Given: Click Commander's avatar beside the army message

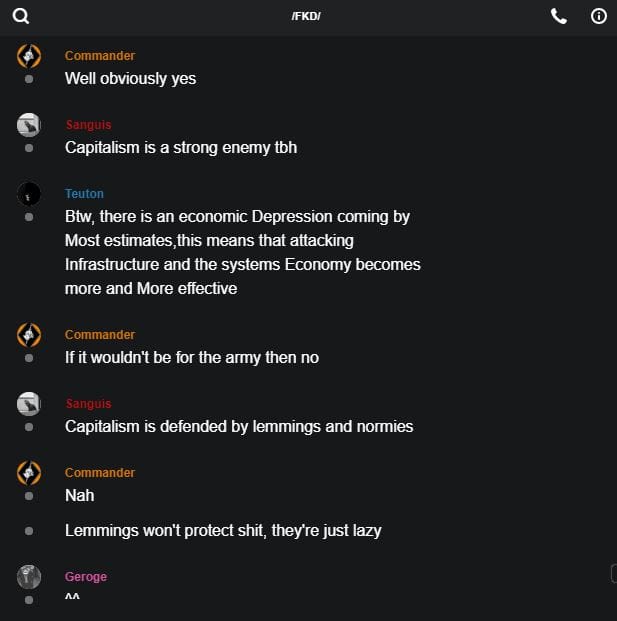Looking at the screenshot, I should [x=29, y=335].
